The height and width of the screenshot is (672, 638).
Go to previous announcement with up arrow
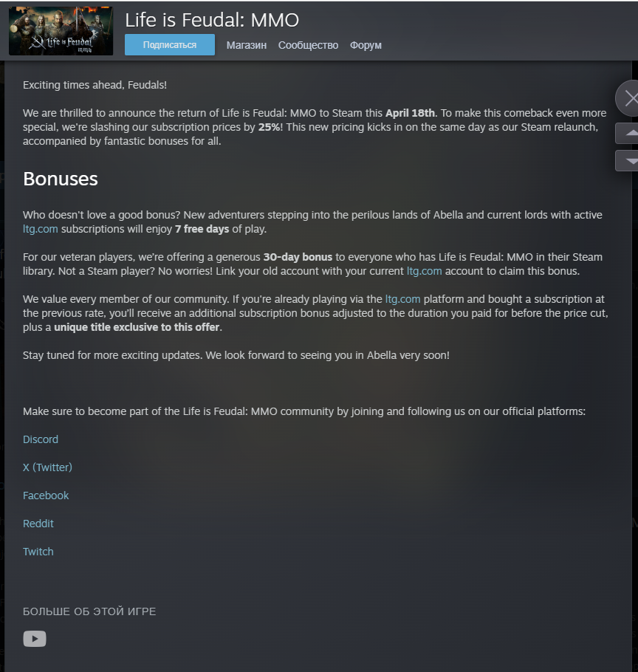(628, 133)
